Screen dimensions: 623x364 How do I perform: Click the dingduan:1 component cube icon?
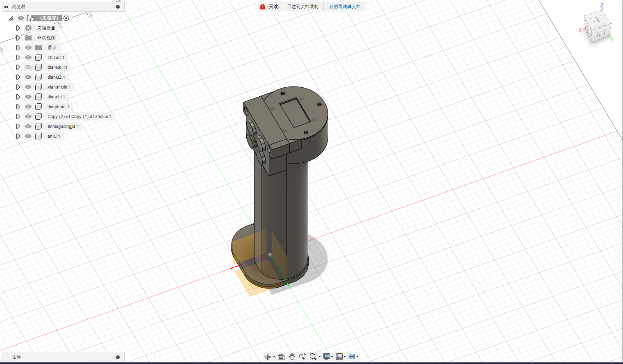(39, 107)
